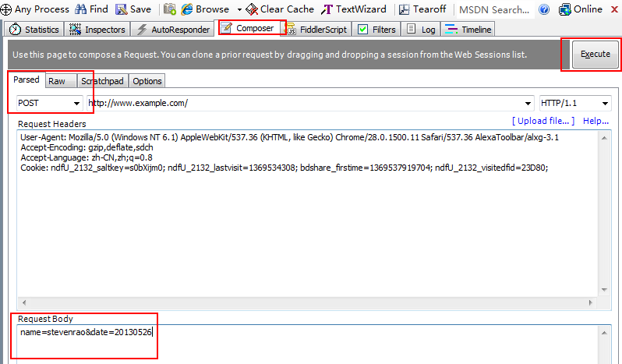Switch to the AutoResponder tab

click(x=173, y=30)
